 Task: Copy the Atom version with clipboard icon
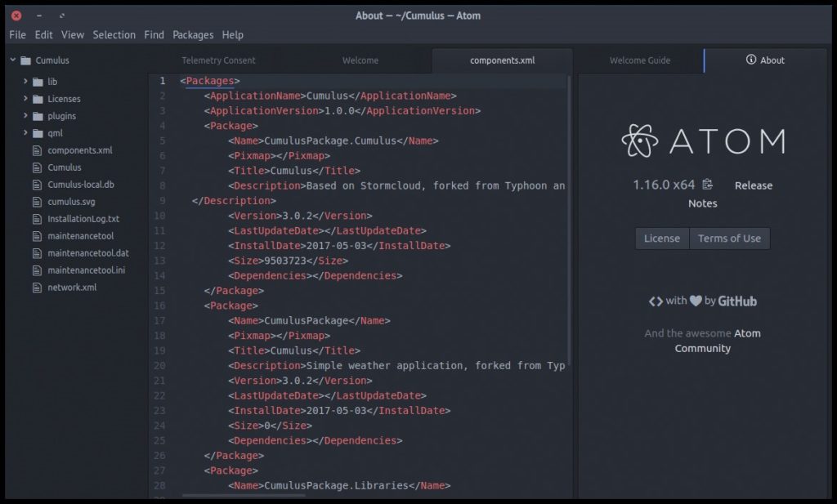point(707,185)
